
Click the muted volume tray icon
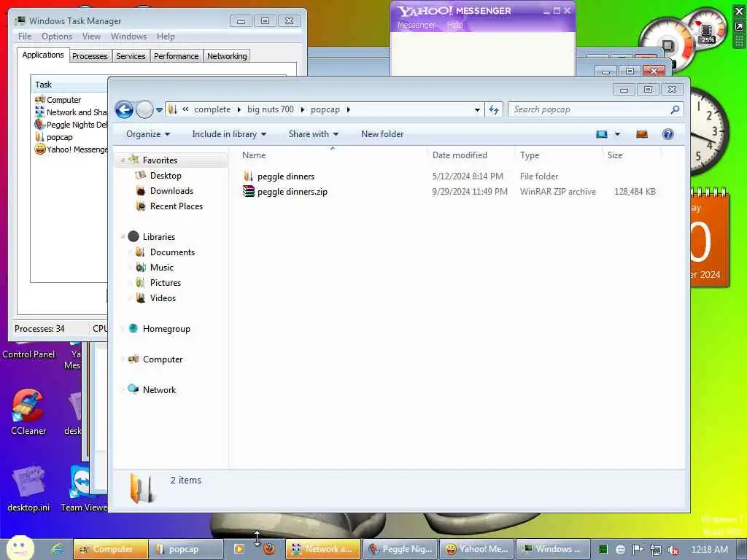[x=673, y=550]
